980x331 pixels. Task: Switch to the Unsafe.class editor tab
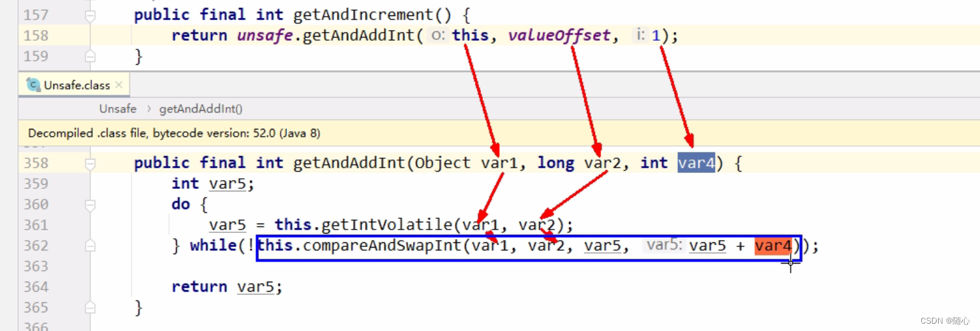coord(75,85)
